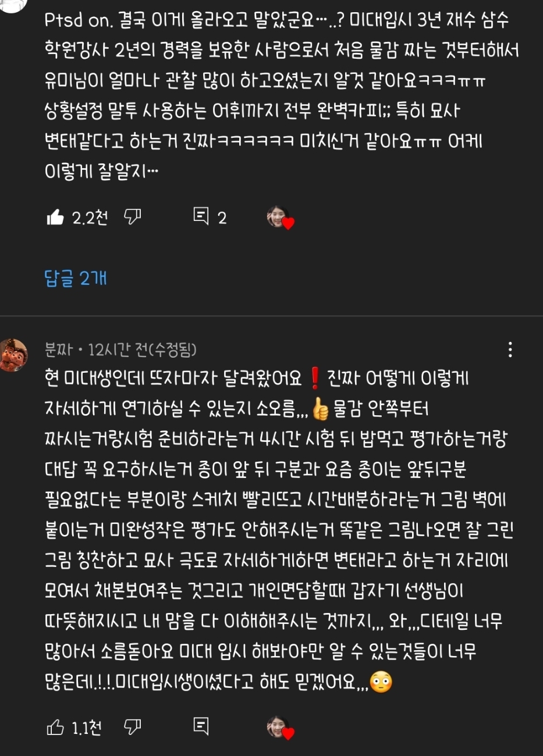Tap 분짜 username and timestamp line
The image size is (543, 756).
click(120, 350)
